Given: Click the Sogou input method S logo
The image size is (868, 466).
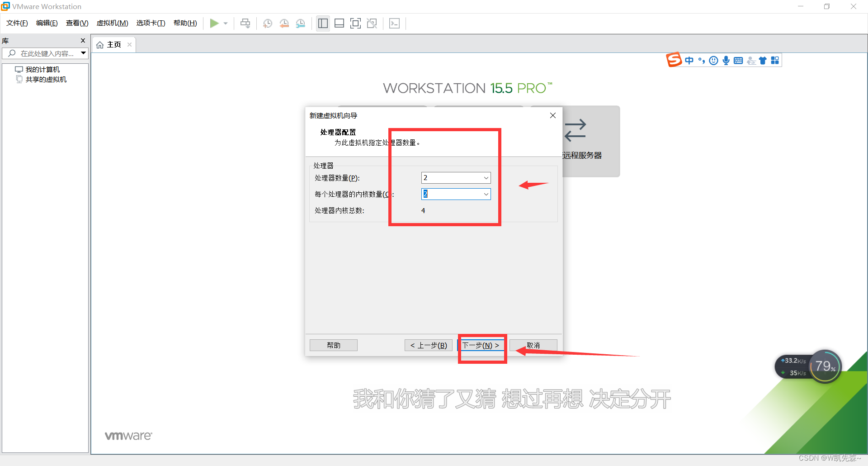Looking at the screenshot, I should (x=674, y=60).
